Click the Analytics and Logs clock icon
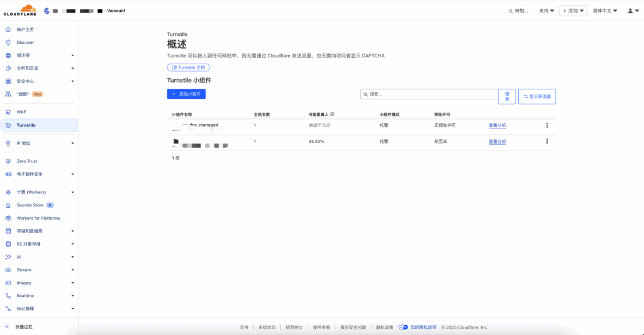 click(8, 68)
